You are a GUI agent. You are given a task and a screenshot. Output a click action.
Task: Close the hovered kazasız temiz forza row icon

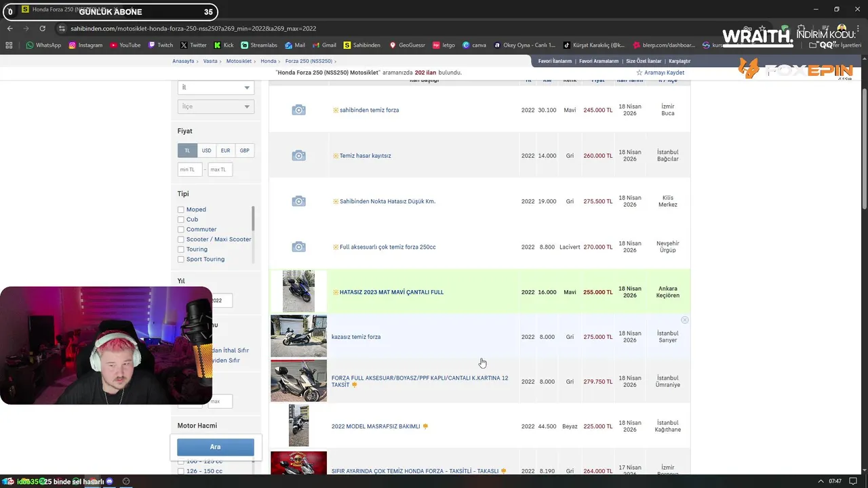click(684, 320)
